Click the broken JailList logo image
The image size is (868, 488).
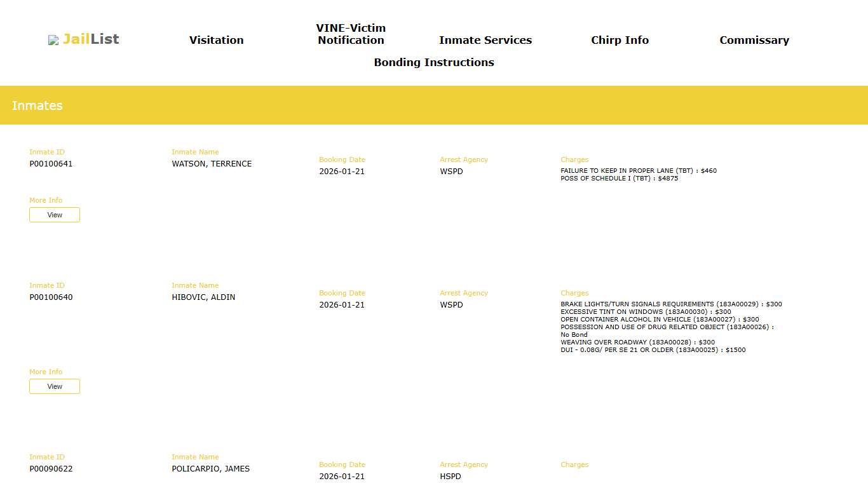click(x=53, y=40)
